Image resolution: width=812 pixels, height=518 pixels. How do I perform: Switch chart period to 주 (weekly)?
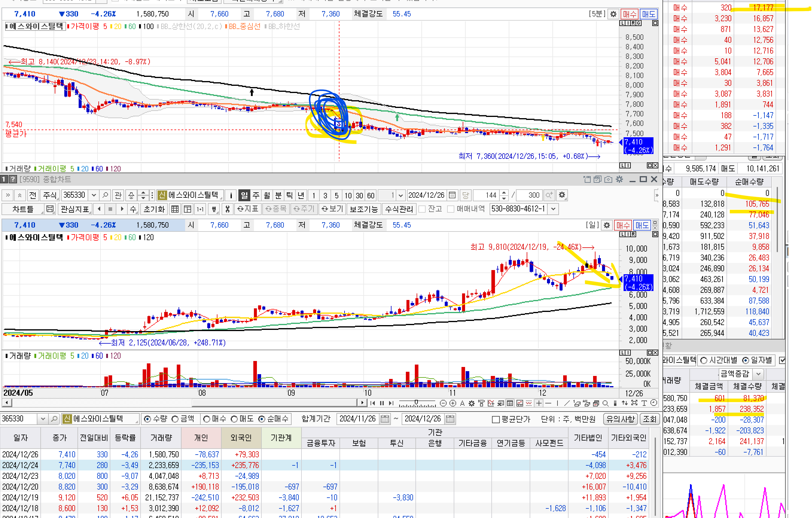256,195
